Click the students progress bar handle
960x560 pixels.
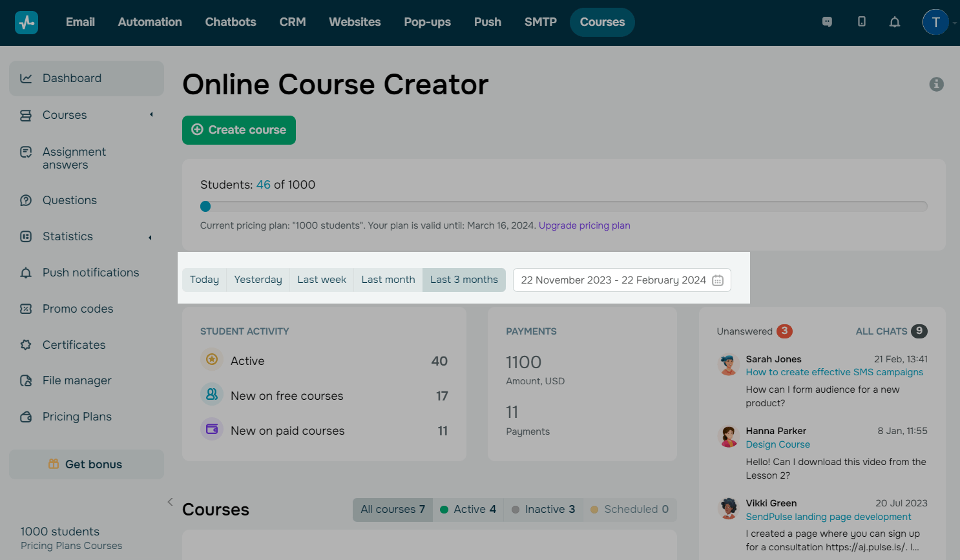205,207
